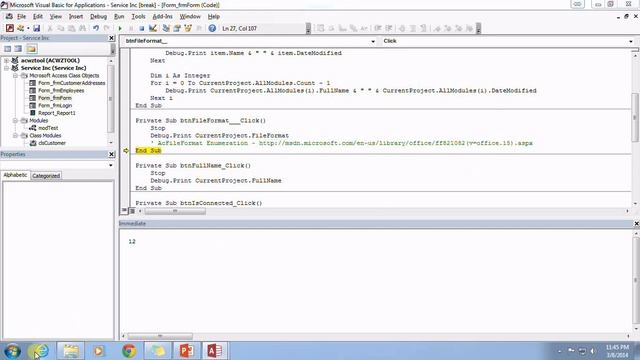This screenshot has height=360, width=640.
Task: Open Google Chrome from the taskbar
Action: 129,351
